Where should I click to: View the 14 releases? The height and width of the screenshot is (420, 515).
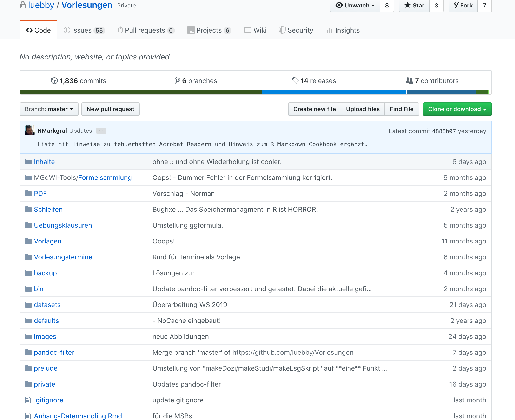tap(314, 81)
